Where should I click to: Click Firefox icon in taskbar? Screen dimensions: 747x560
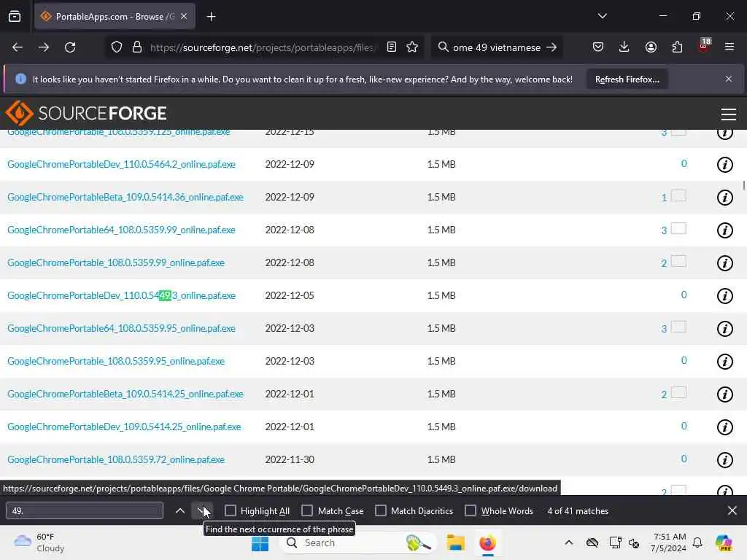click(x=487, y=543)
